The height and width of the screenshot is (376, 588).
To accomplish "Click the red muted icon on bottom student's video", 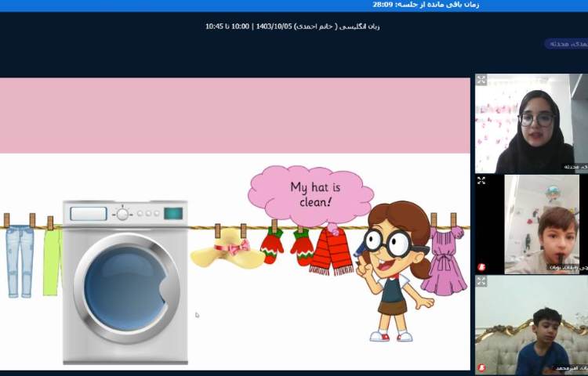I will [x=481, y=367].
